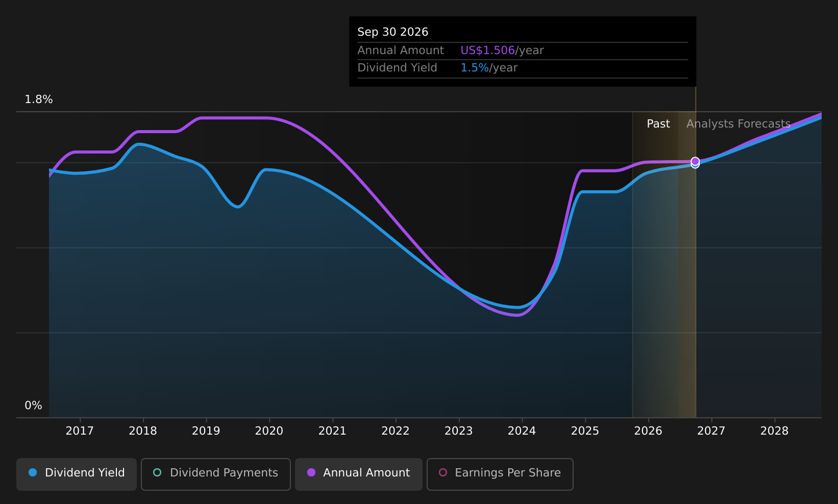Click the 2021 x-axis label

click(x=332, y=431)
